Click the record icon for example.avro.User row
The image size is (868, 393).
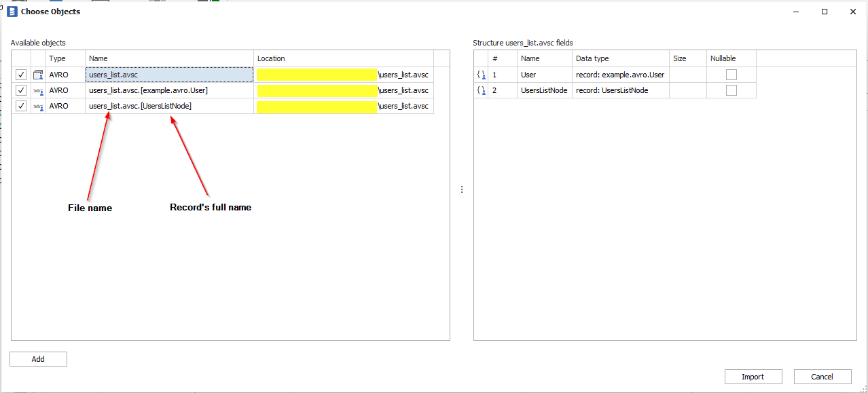(x=38, y=90)
